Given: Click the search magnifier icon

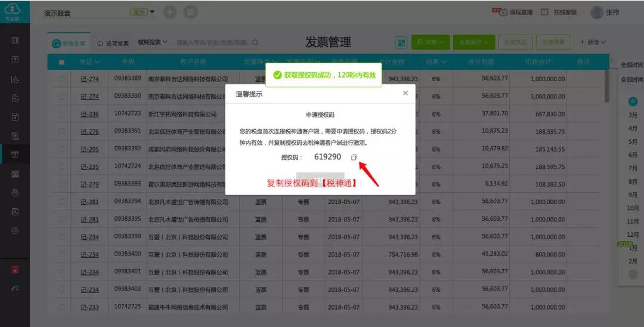Looking at the screenshot, I should 255,43.
